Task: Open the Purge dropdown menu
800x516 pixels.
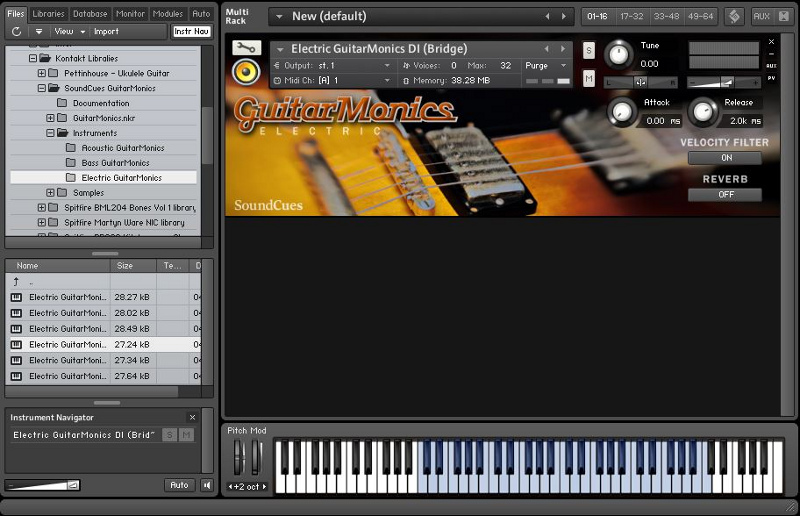Action: point(546,65)
